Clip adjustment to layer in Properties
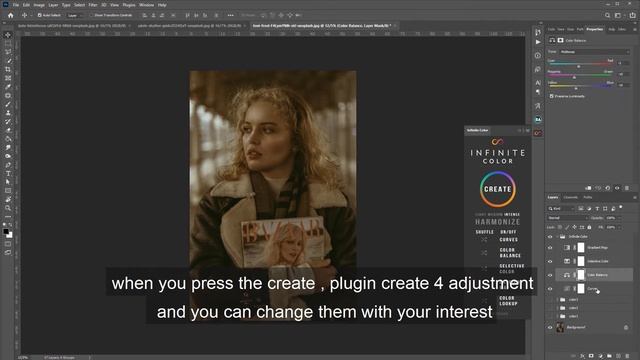The width and height of the screenshot is (640, 360). (588, 188)
